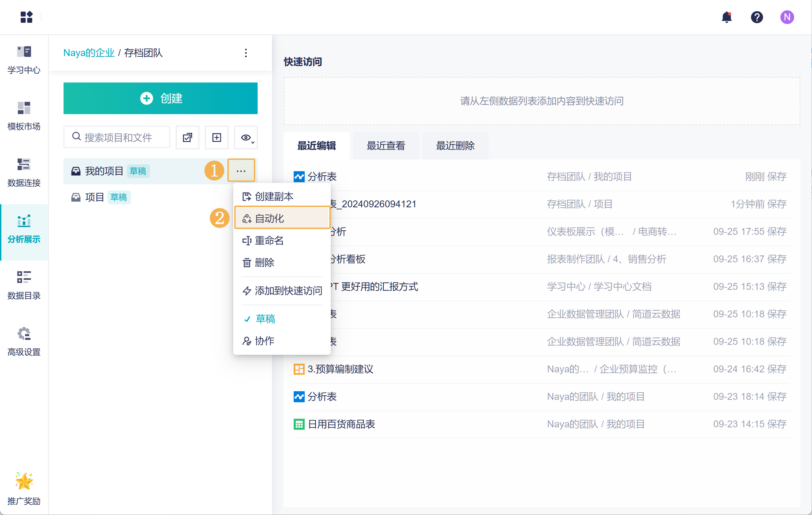Toggle the eye visibility filter button
The image size is (812, 515).
[246, 138]
